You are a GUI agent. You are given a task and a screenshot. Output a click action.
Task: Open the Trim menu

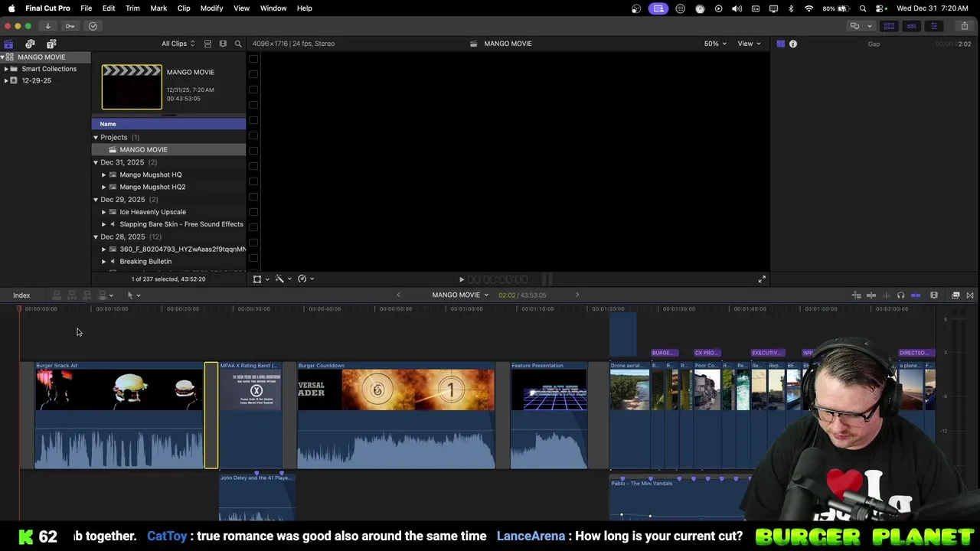[x=132, y=8]
